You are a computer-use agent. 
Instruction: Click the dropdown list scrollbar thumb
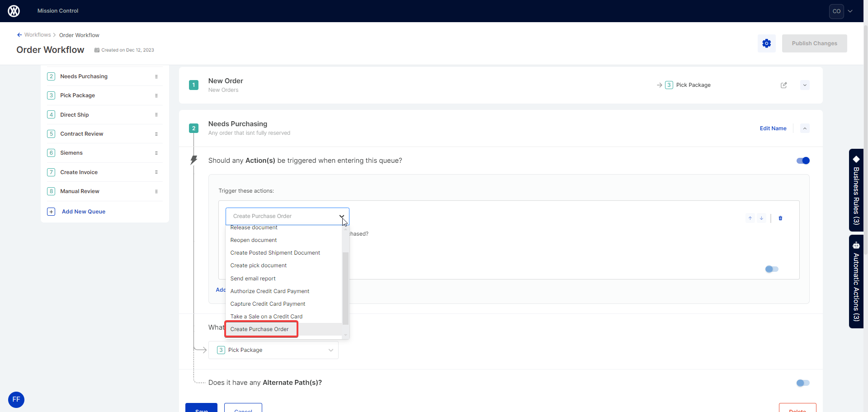click(345, 288)
